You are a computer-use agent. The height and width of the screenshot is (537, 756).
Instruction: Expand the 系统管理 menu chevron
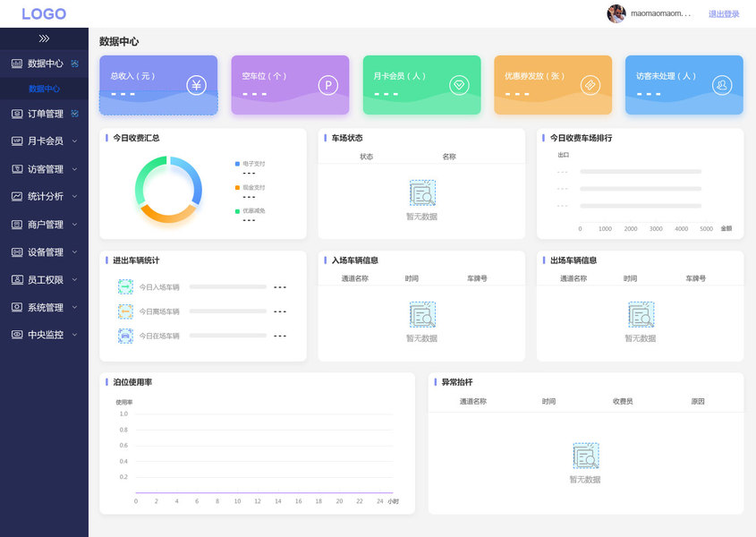(x=75, y=307)
